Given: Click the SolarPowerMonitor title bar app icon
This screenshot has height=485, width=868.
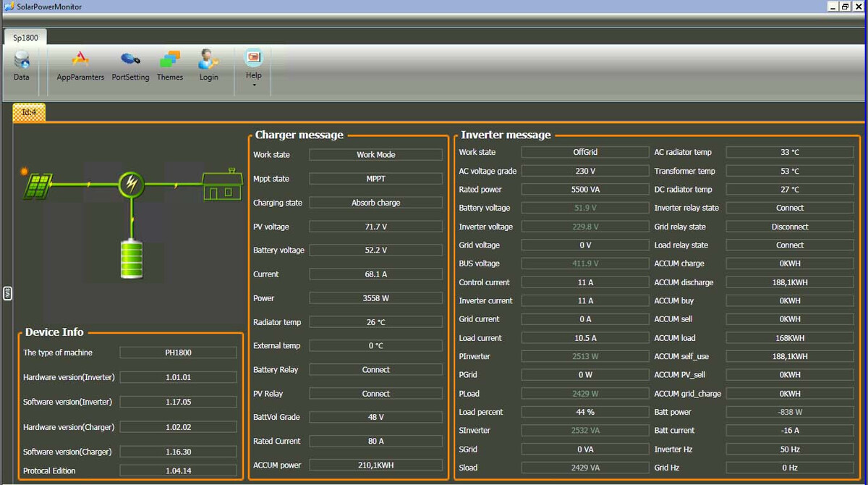Looking at the screenshot, I should click(7, 7).
